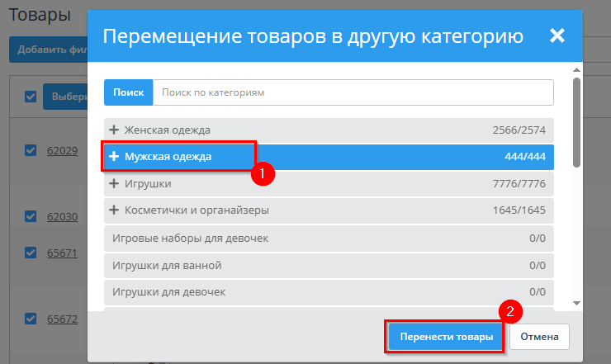The height and width of the screenshot is (364, 611).
Task: Close the move products dialog with X
Action: click(x=557, y=35)
